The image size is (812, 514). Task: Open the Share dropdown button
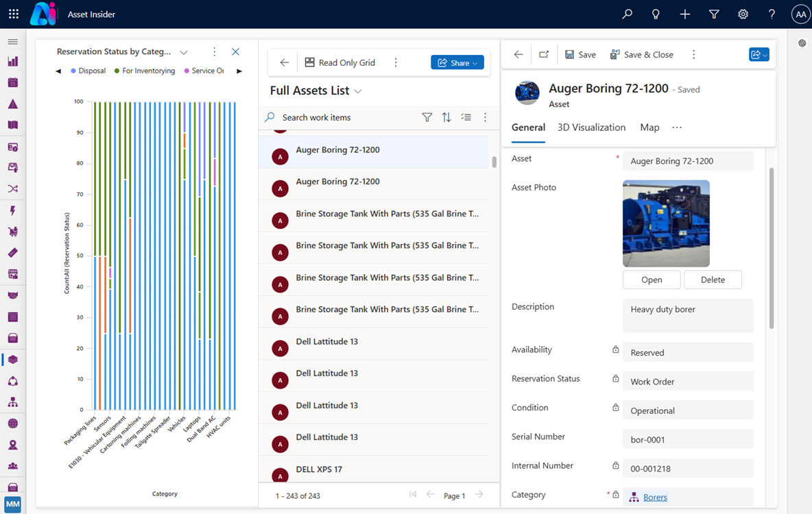[x=457, y=62]
